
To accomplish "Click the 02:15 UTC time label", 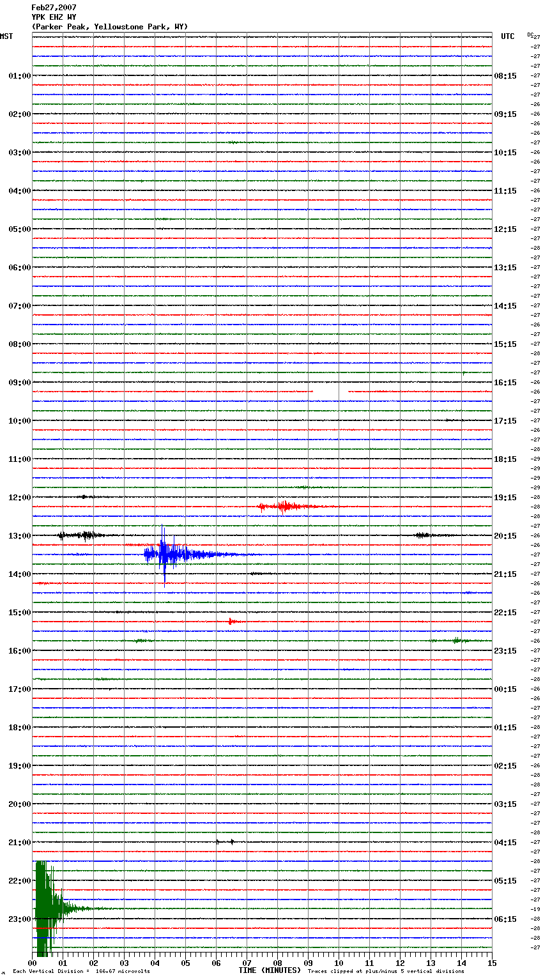I will pyautogui.click(x=505, y=766).
